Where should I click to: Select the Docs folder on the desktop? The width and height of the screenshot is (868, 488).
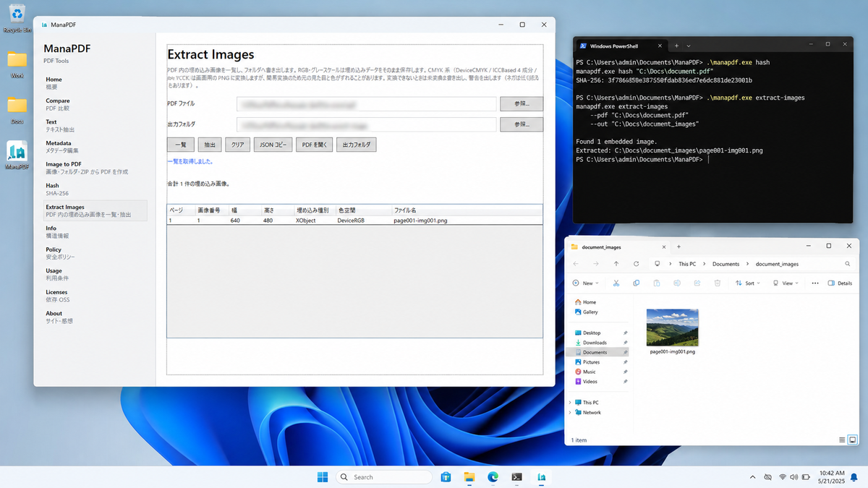pos(17,109)
